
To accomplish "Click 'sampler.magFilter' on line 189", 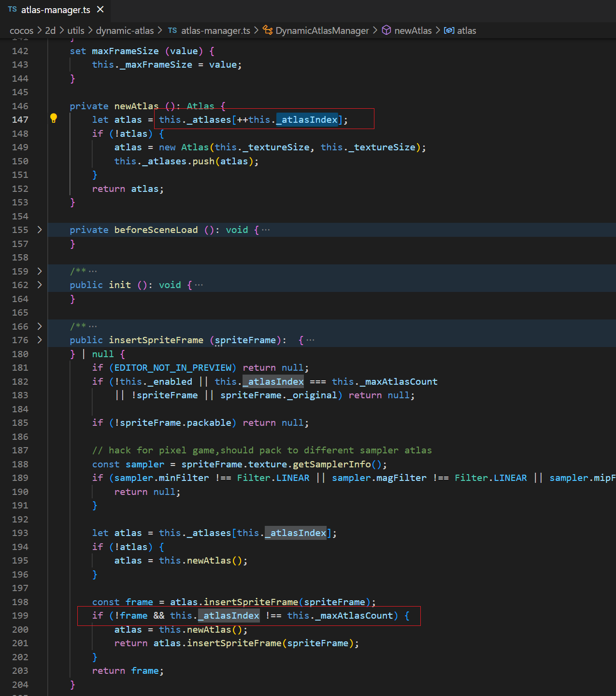I will [379, 478].
